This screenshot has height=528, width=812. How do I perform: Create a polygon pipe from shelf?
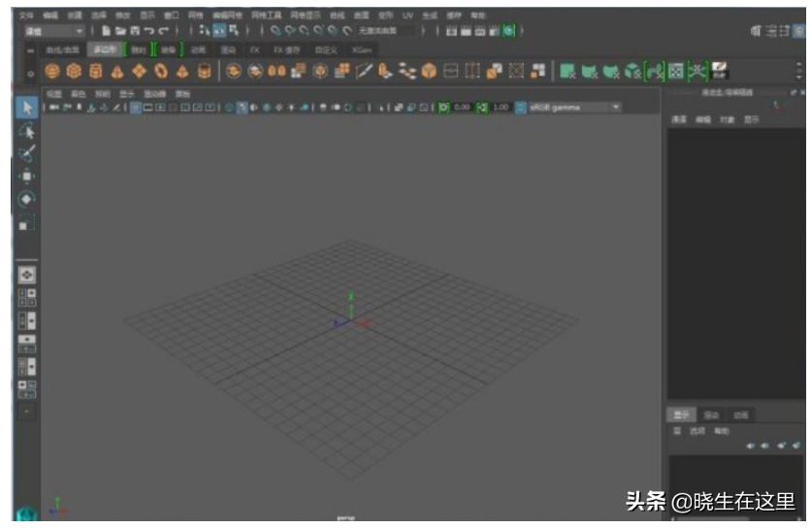[x=205, y=71]
